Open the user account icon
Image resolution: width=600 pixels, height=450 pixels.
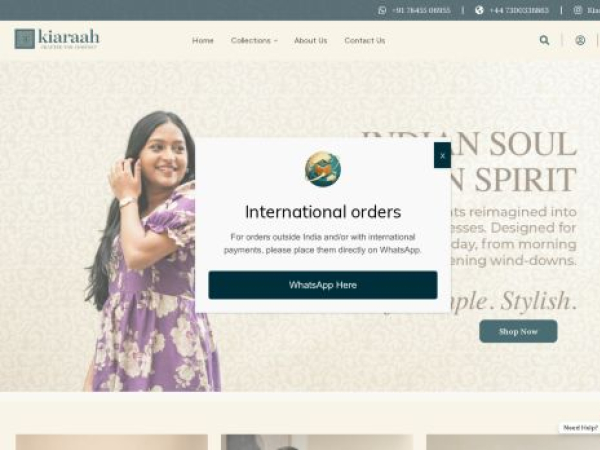580,40
